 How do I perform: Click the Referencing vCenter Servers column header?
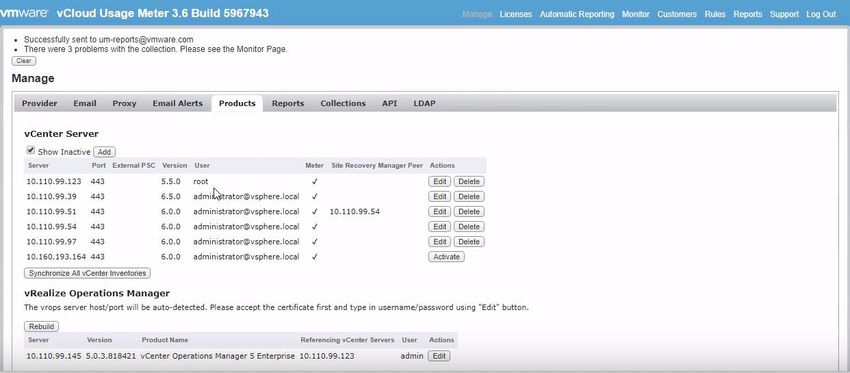coord(347,340)
